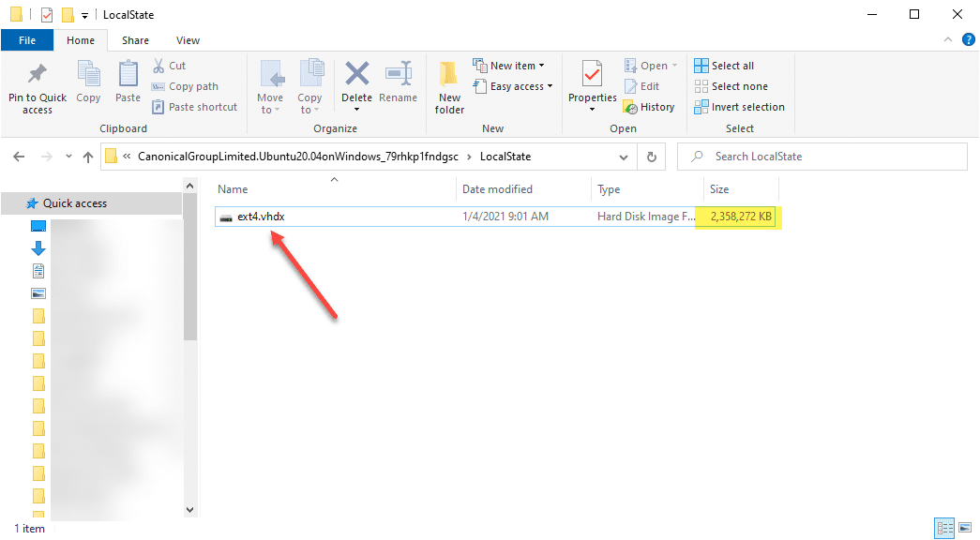This screenshot has height=540, width=980.
Task: Switch to Details view icon
Action: click(944, 528)
